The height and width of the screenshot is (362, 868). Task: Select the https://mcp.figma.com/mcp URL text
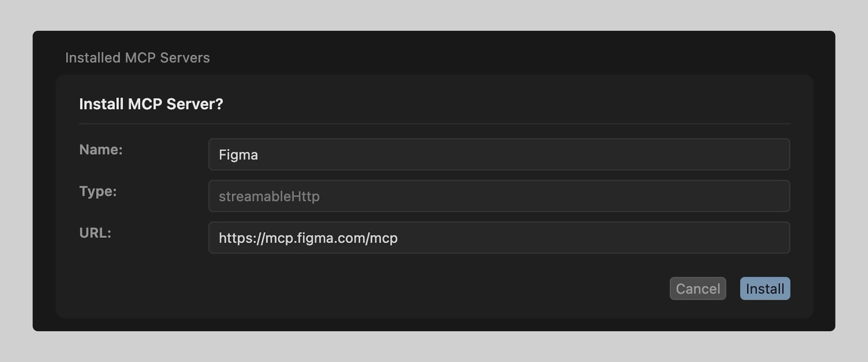308,238
